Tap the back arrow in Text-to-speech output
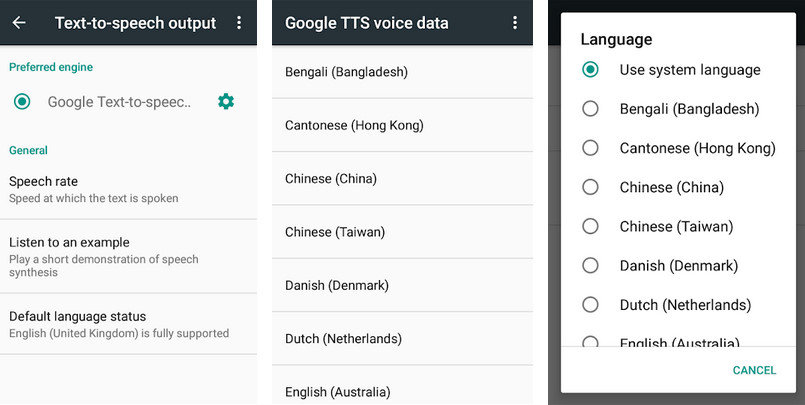805x405 pixels. pos(19,23)
